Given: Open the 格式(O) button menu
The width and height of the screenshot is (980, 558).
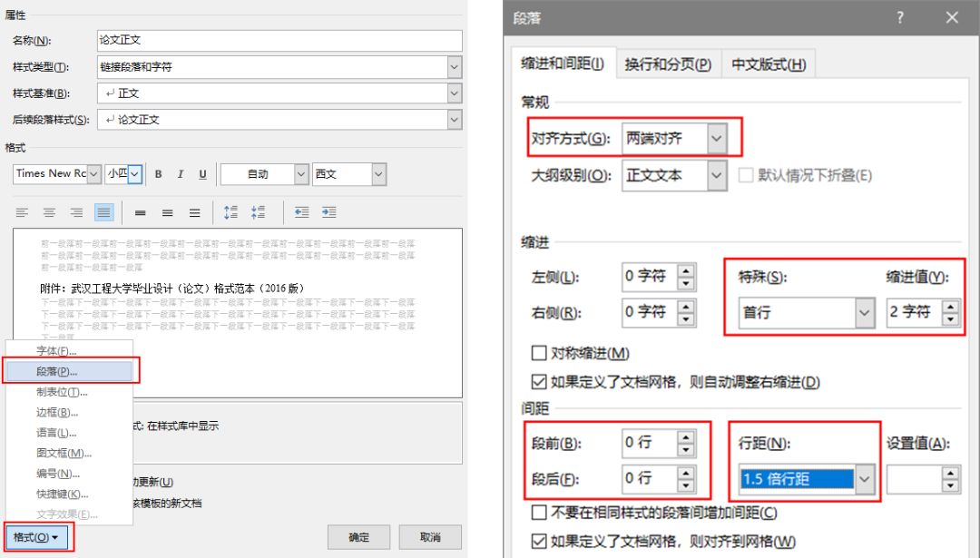Looking at the screenshot, I should (39, 536).
